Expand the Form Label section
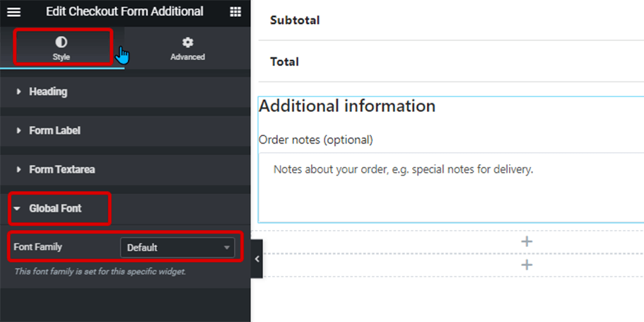The height and width of the screenshot is (322, 644). coord(54,131)
